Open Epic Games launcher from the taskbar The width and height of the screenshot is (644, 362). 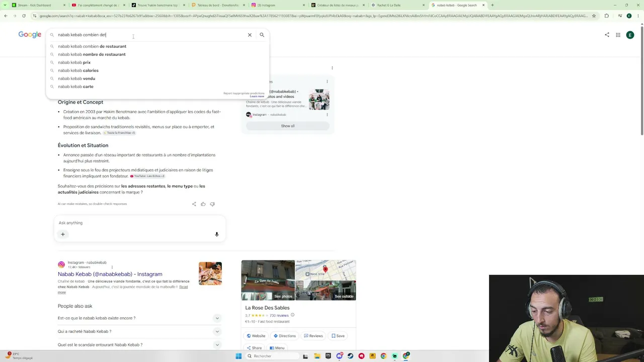(x=328, y=356)
